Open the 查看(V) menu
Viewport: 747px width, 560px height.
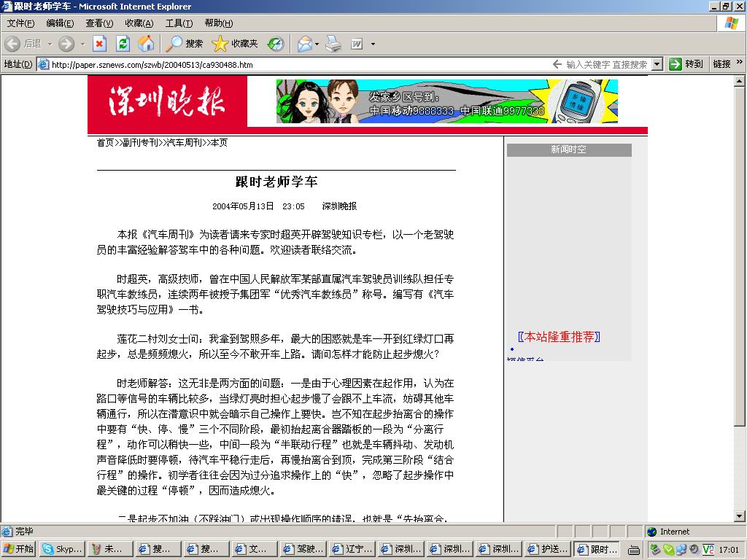tap(99, 23)
